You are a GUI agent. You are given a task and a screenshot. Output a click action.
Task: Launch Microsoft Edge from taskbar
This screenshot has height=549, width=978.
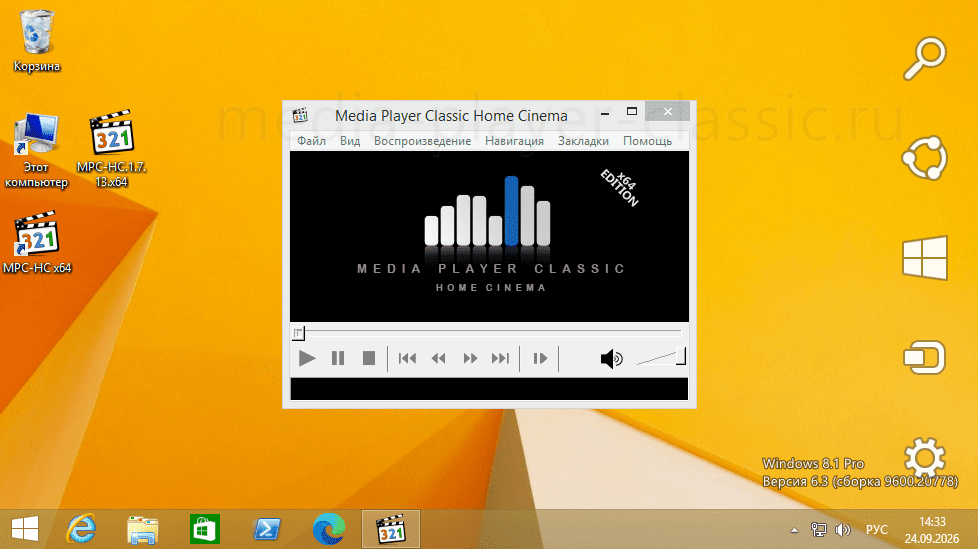pyautogui.click(x=329, y=529)
